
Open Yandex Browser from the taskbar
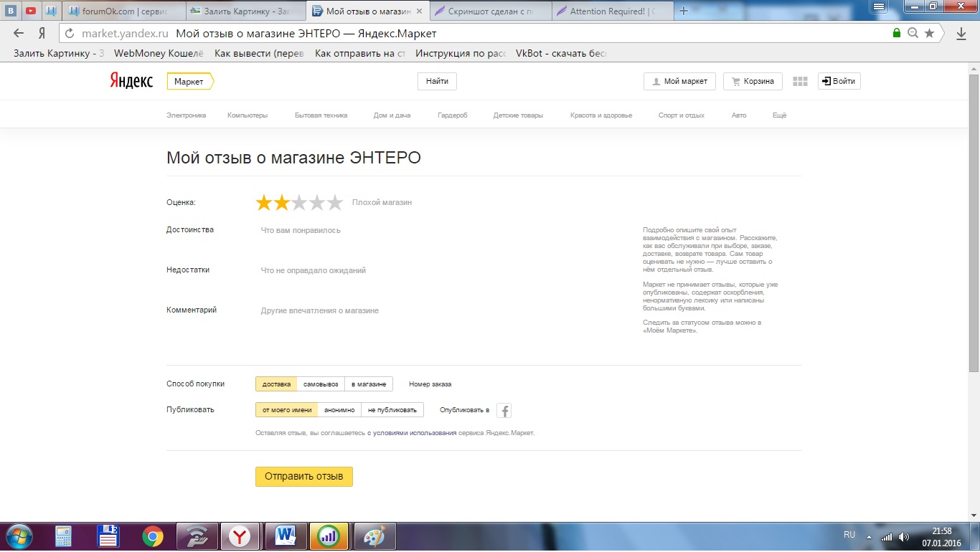coord(240,536)
